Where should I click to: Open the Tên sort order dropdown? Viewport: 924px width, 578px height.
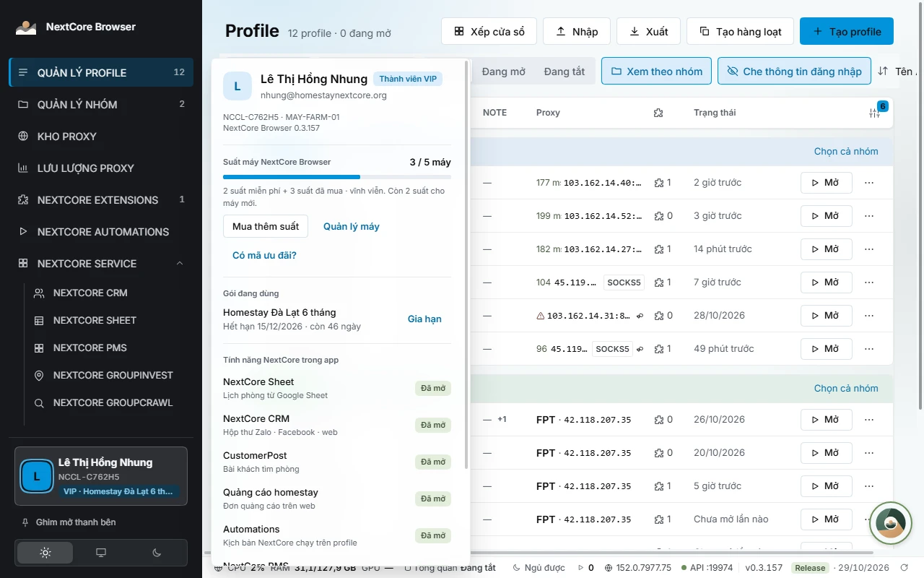[897, 72]
